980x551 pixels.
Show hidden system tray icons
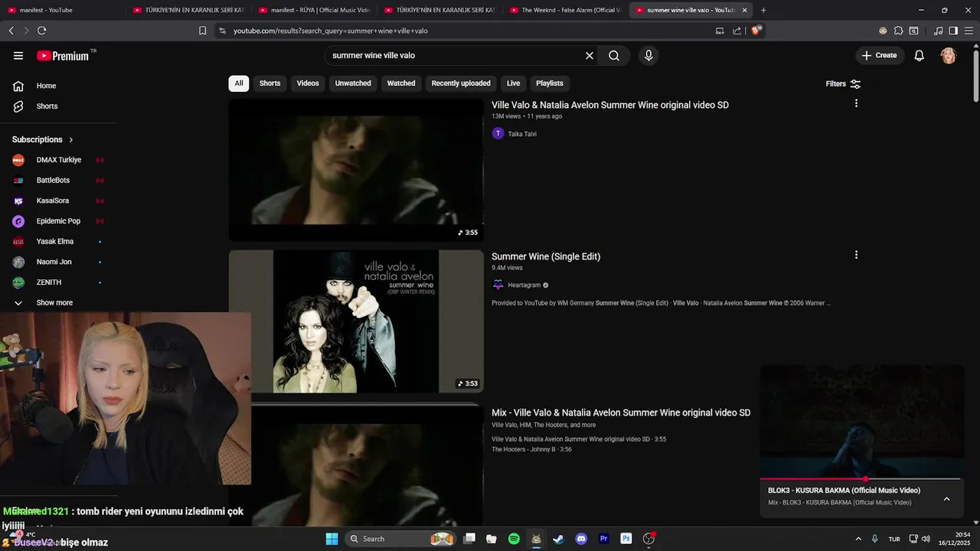pyautogui.click(x=857, y=539)
